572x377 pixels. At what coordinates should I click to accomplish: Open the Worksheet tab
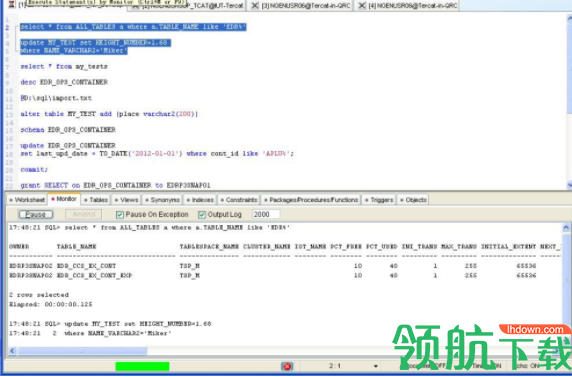(x=27, y=200)
